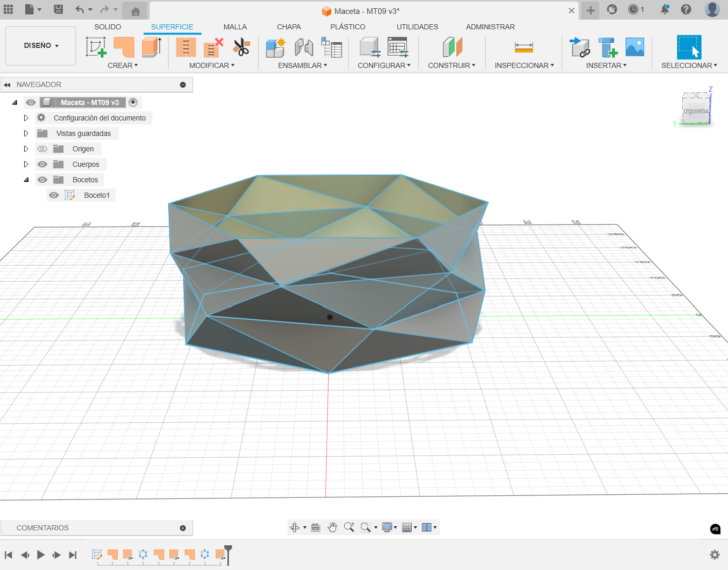Select the Extrude surface tool icon
The image size is (728, 570).
[x=152, y=47]
